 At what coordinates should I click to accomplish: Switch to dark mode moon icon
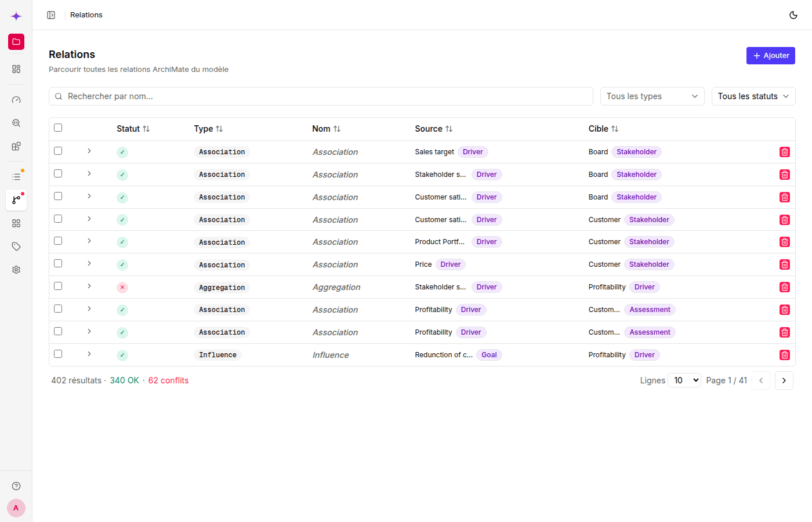[x=793, y=15]
